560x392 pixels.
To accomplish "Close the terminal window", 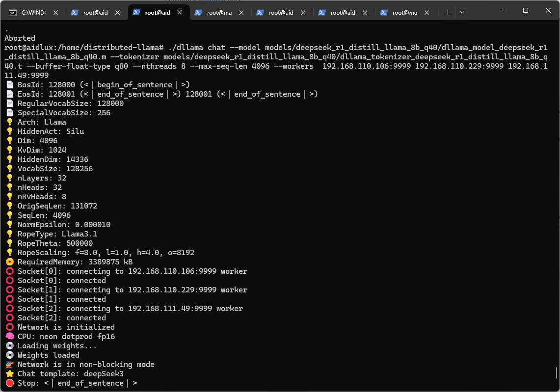I will point(548,10).
